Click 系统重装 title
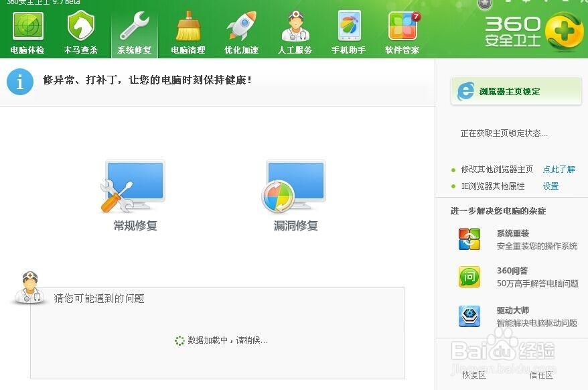 click(512, 233)
